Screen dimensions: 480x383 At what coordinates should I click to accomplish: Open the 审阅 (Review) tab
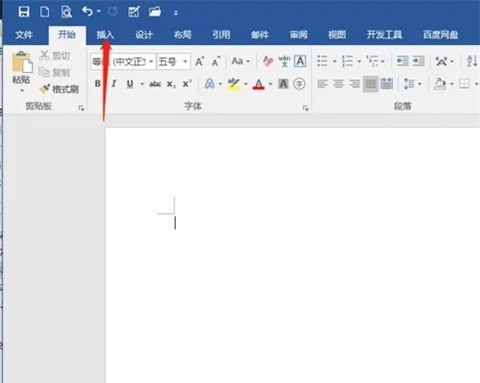tap(298, 35)
